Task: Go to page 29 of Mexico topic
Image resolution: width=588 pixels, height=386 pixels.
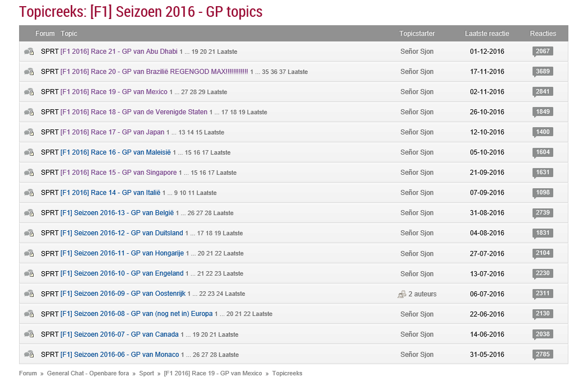Action: (x=202, y=92)
